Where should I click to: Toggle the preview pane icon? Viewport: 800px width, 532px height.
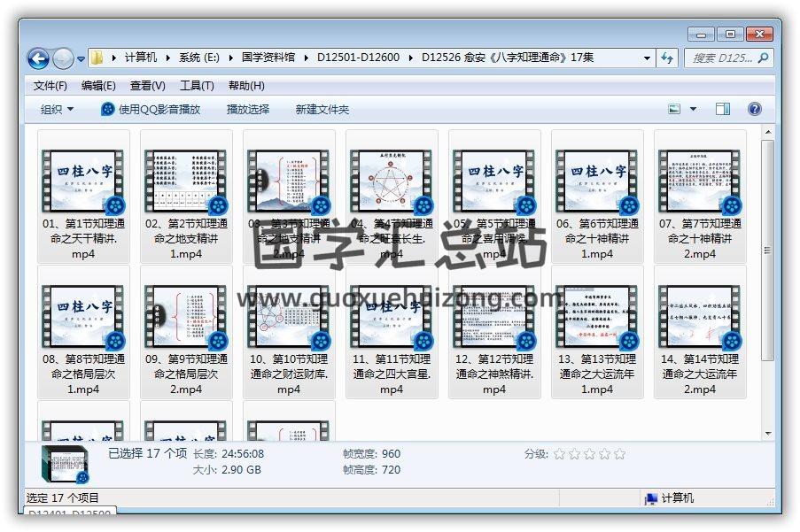723,109
